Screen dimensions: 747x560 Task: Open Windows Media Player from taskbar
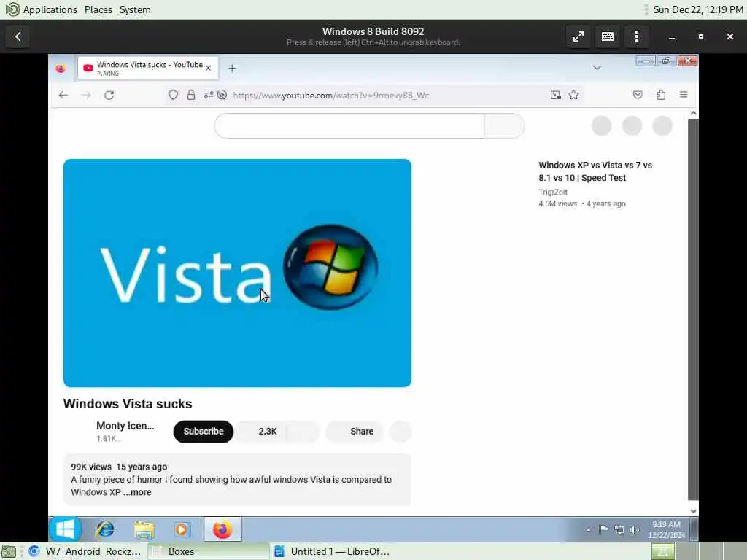pos(182,529)
